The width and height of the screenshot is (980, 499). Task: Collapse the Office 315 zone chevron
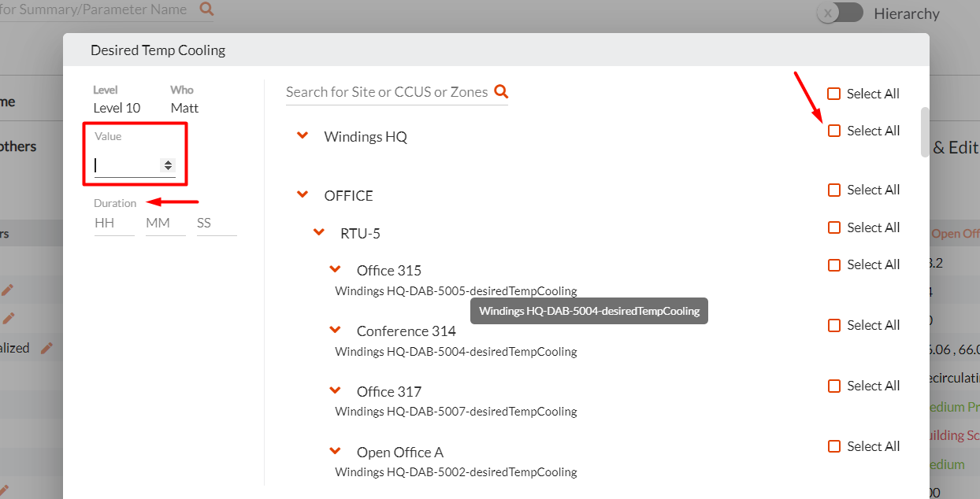(x=335, y=269)
